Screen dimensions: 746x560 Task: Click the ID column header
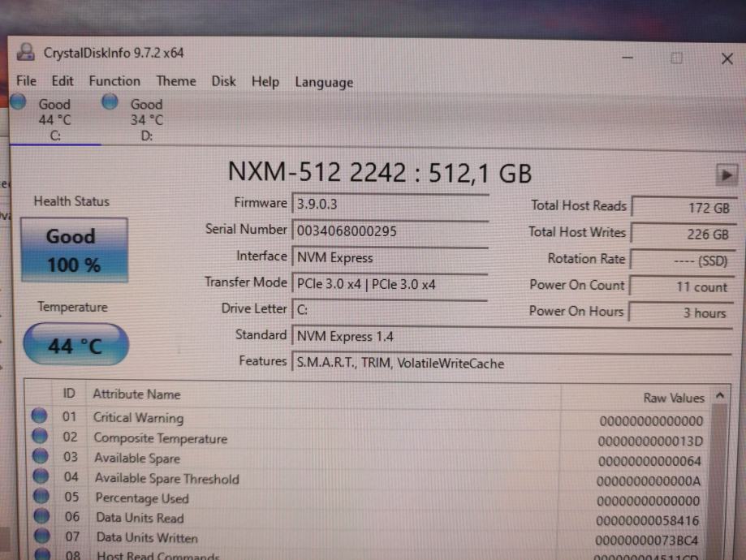coord(69,394)
